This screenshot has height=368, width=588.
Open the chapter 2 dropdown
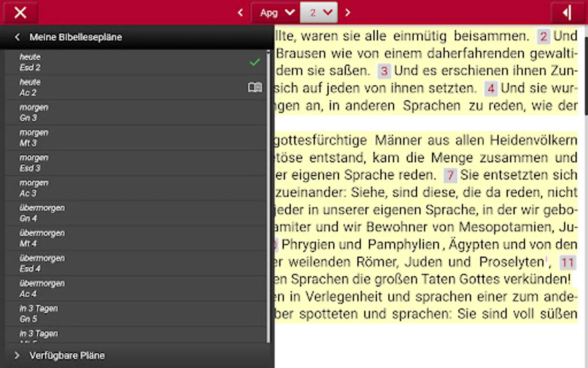(x=319, y=12)
